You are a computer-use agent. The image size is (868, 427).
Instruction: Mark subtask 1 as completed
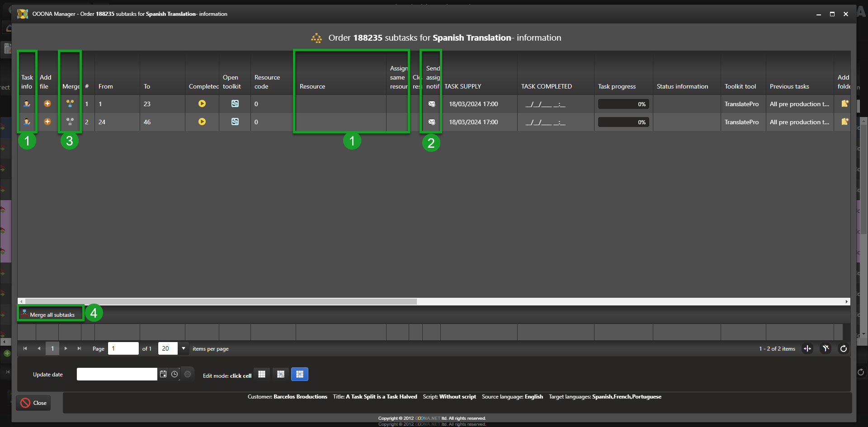point(202,104)
